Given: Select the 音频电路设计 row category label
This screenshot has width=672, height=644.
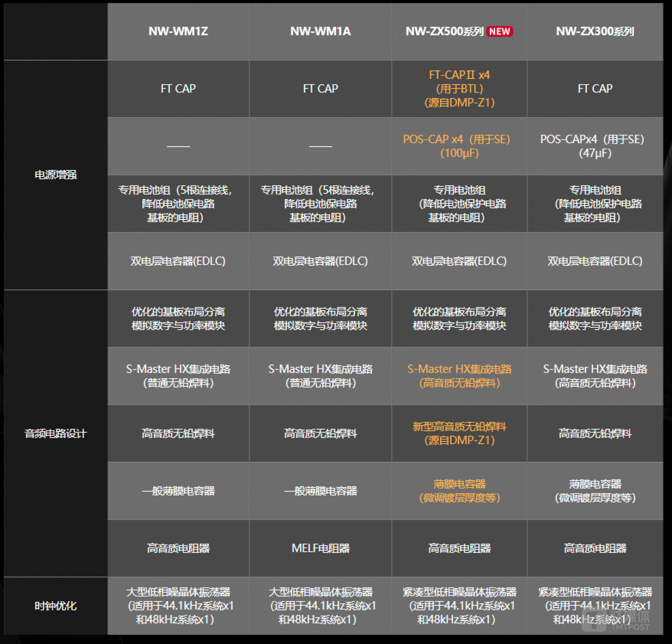Looking at the screenshot, I should [x=56, y=433].
